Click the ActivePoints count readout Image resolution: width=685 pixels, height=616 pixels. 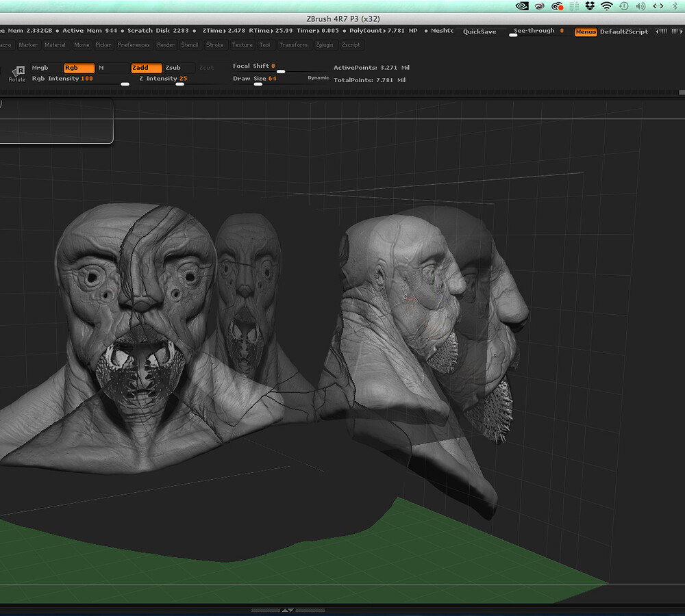click(x=372, y=68)
